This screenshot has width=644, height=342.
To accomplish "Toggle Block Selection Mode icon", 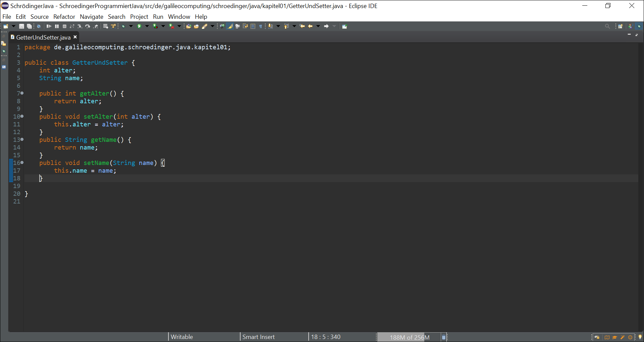I will pos(253,26).
